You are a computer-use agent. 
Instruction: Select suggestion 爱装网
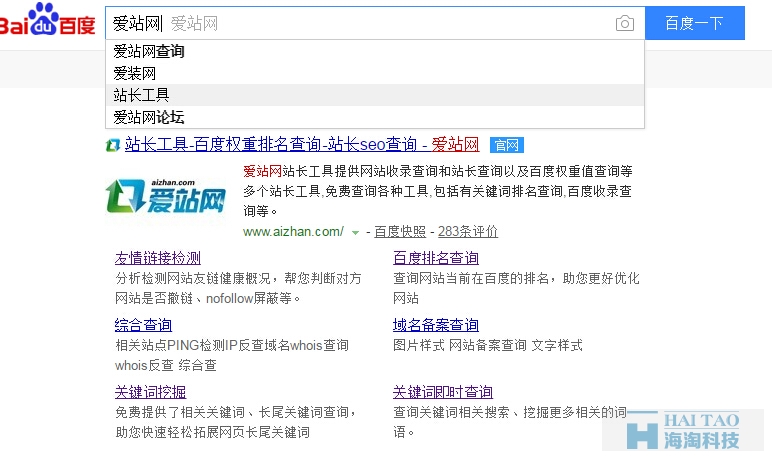pyautogui.click(x=375, y=73)
